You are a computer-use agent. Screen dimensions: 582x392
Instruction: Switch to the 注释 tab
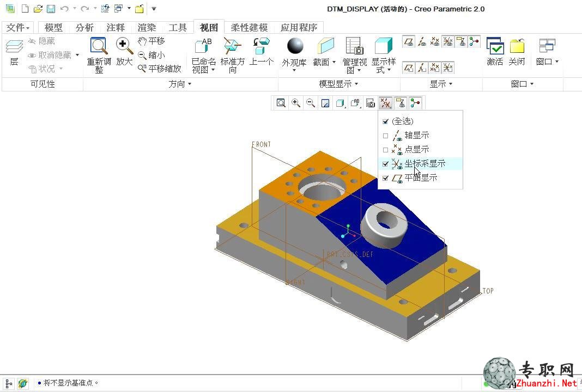(116, 27)
